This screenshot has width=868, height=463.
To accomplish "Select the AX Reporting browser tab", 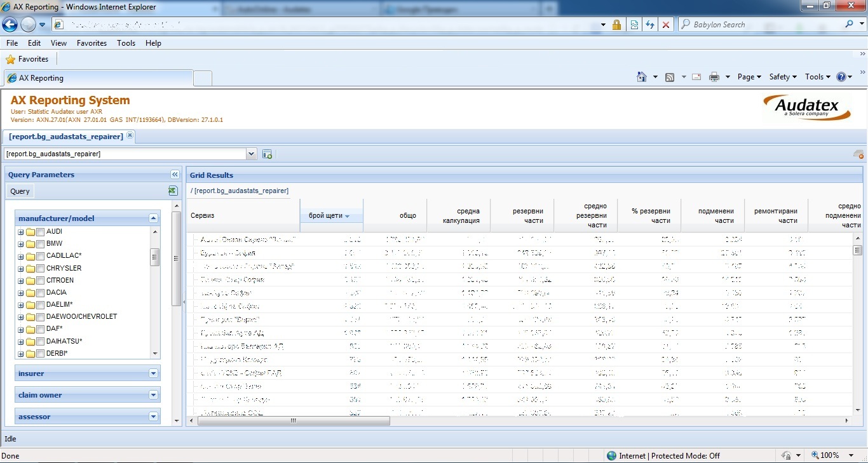I will point(97,78).
